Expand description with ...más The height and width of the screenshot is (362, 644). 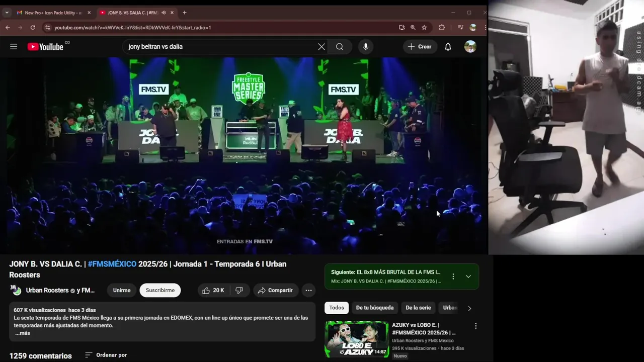pyautogui.click(x=22, y=333)
